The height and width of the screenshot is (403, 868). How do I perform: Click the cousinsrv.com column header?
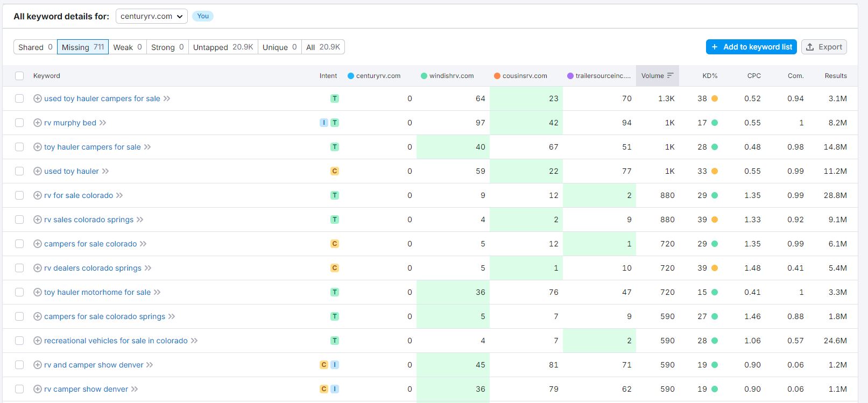(x=520, y=76)
